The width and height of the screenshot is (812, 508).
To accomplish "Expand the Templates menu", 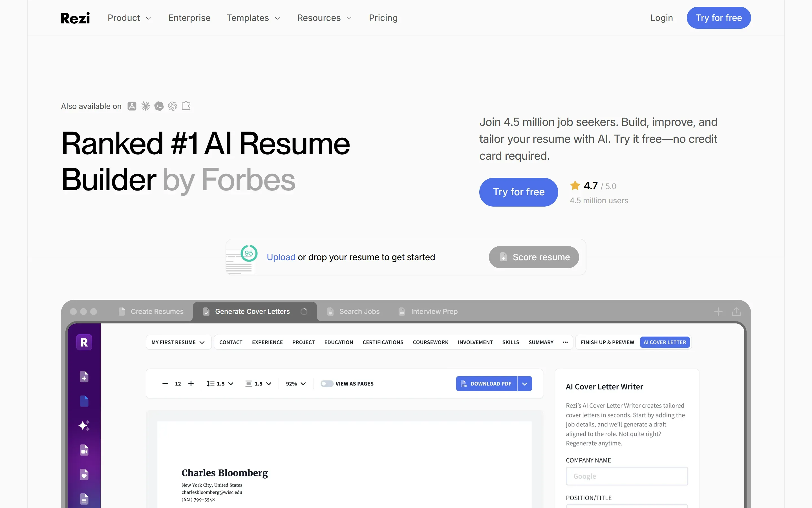I will click(253, 18).
